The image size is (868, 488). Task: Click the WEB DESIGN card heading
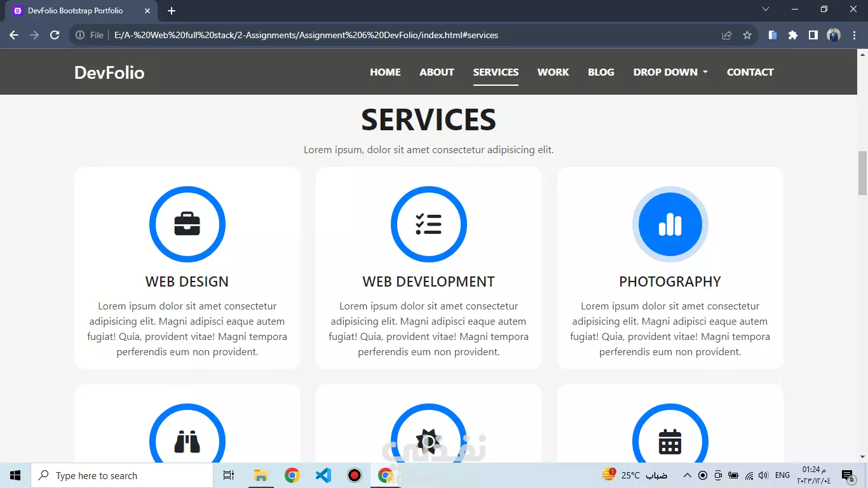tap(187, 281)
